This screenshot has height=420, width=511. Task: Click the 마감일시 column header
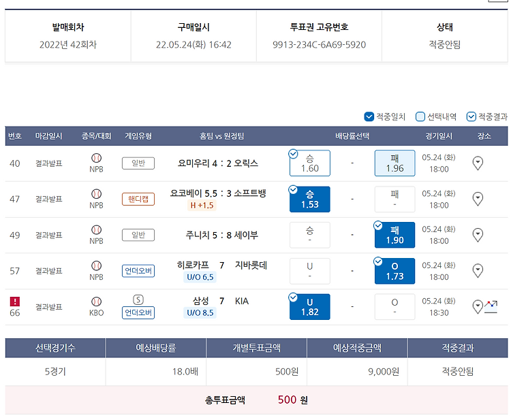tap(49, 136)
